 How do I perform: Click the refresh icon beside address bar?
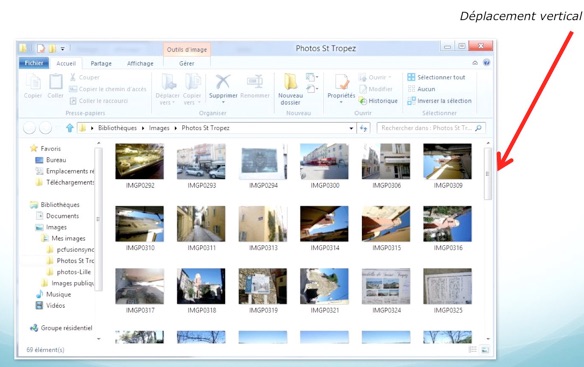[364, 128]
